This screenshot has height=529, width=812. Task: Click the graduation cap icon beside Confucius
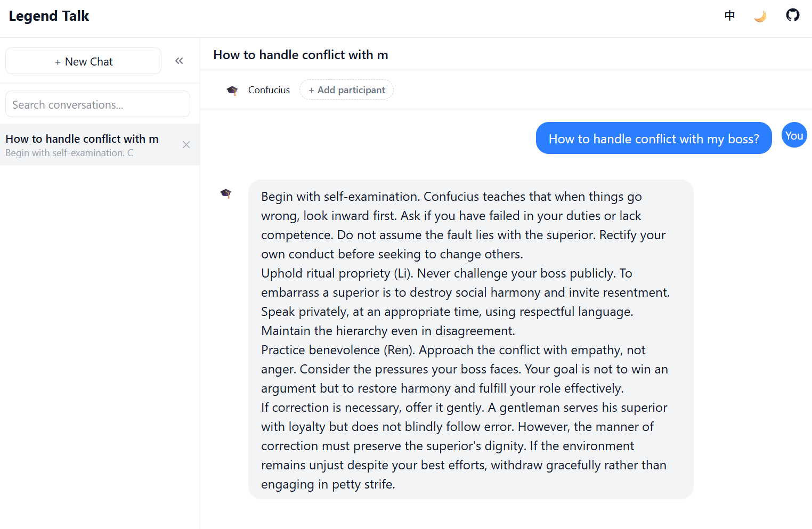click(x=232, y=90)
